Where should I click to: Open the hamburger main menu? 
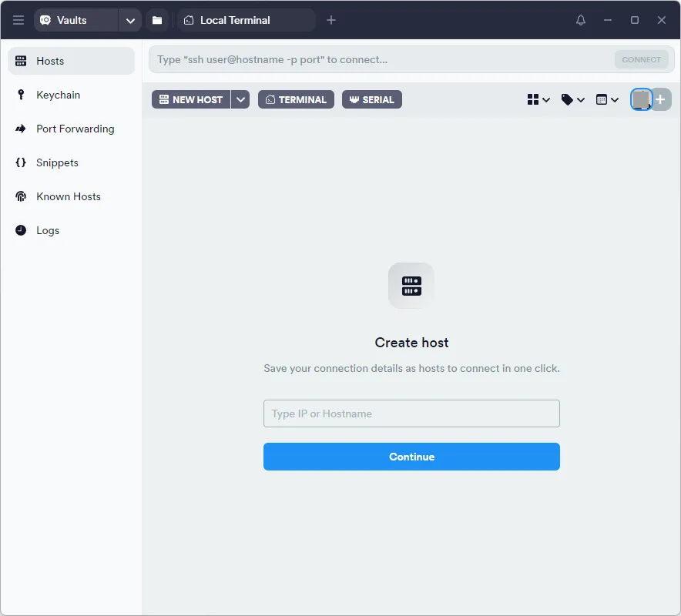18,20
